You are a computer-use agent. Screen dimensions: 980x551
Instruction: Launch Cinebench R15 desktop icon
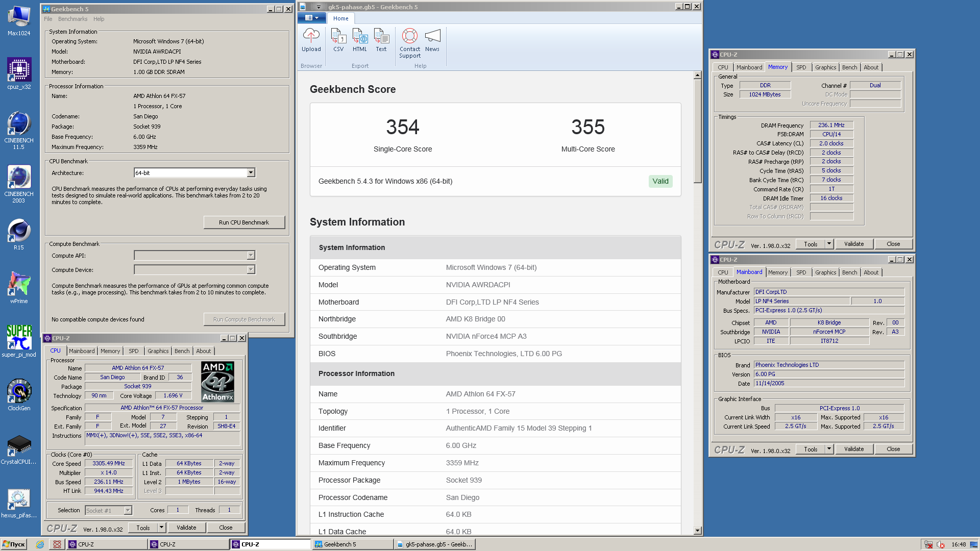tap(19, 235)
